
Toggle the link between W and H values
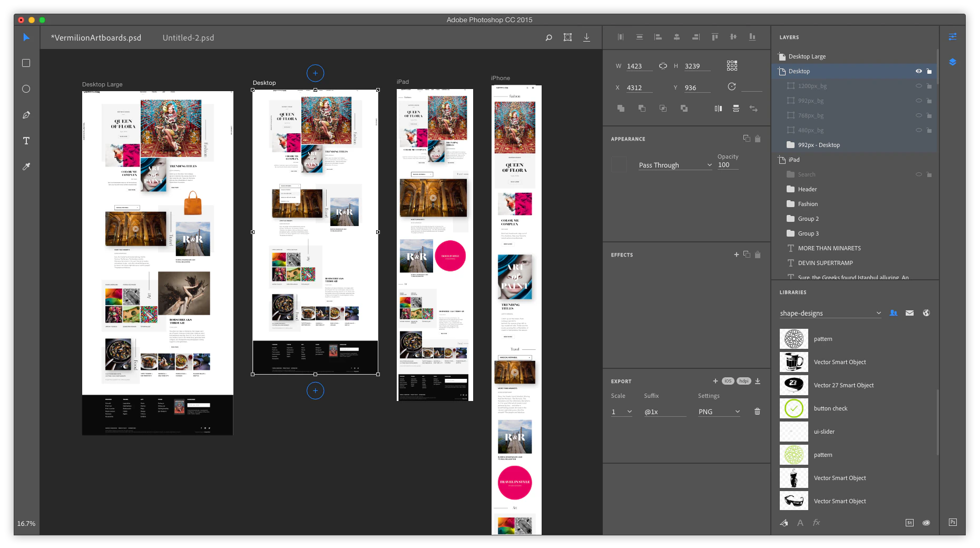point(663,65)
